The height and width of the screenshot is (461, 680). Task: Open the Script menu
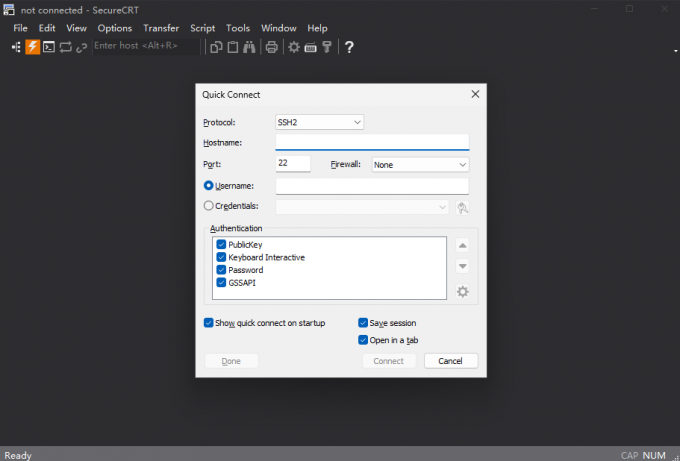[203, 28]
